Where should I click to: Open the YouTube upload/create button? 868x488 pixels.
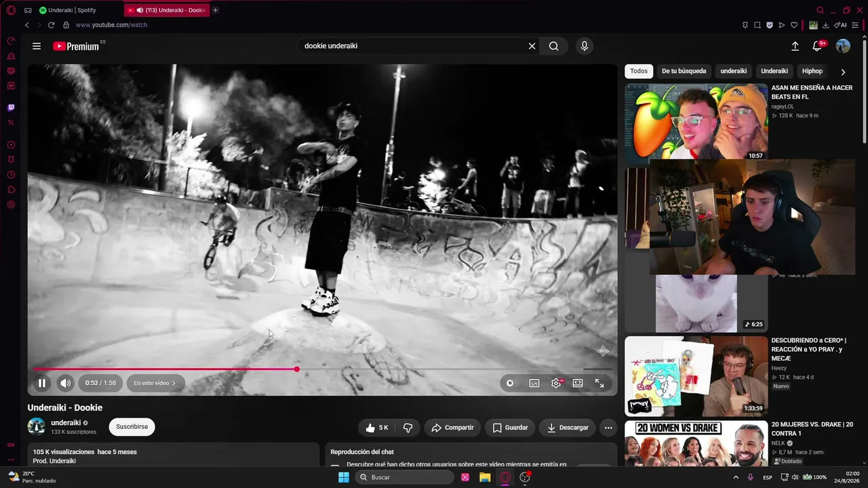(x=795, y=46)
